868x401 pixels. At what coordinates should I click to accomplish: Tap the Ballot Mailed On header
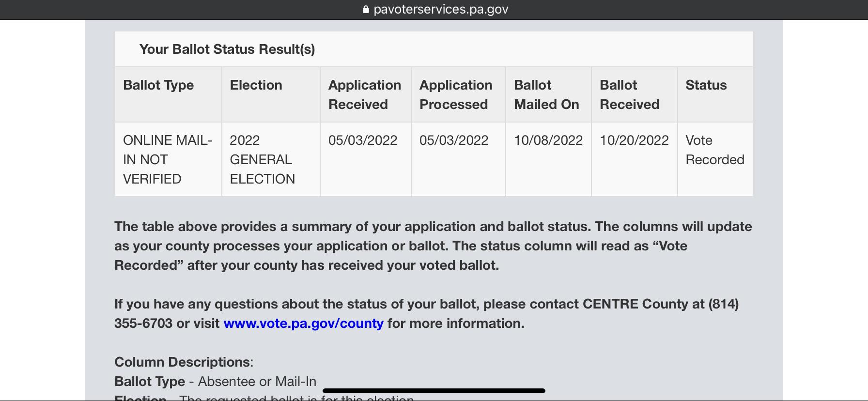coord(546,94)
